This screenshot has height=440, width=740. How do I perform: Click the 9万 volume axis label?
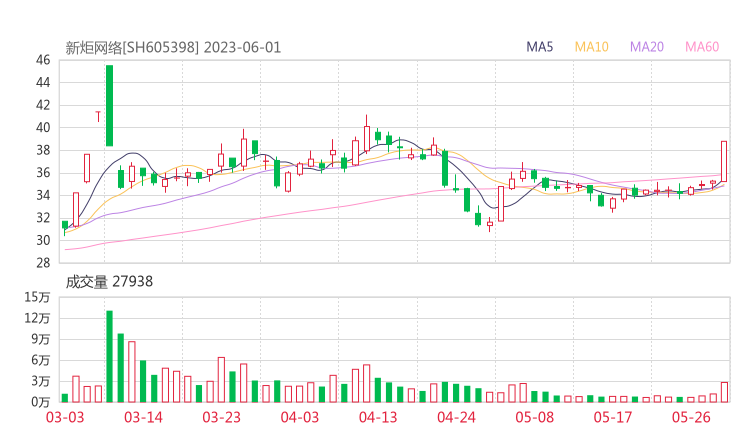pos(41,339)
